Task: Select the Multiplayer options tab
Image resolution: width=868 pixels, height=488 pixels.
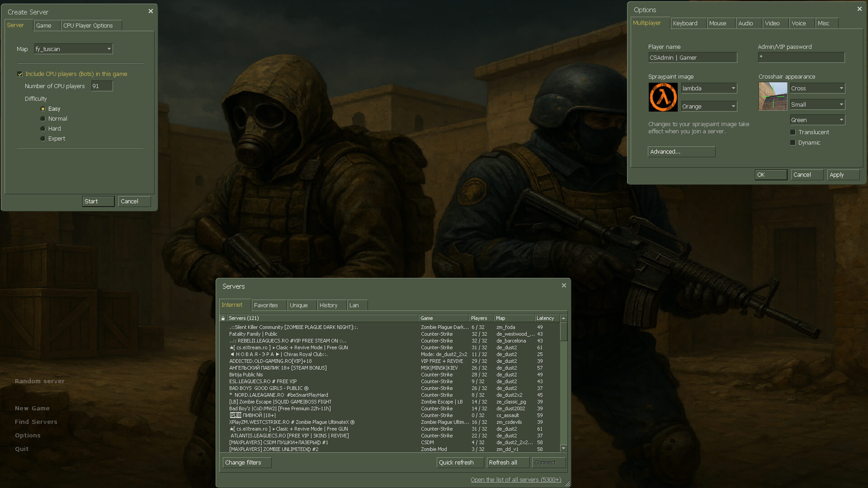Action: pos(650,23)
